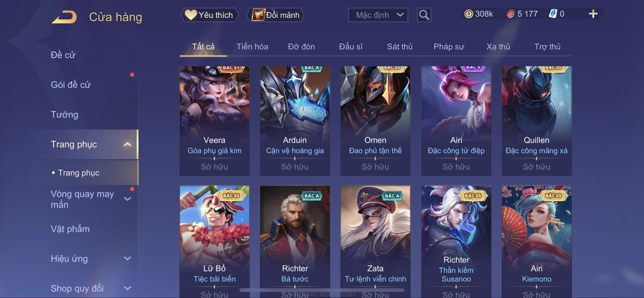
Task: Open Yêu thích favorites heart button
Action: click(x=209, y=15)
